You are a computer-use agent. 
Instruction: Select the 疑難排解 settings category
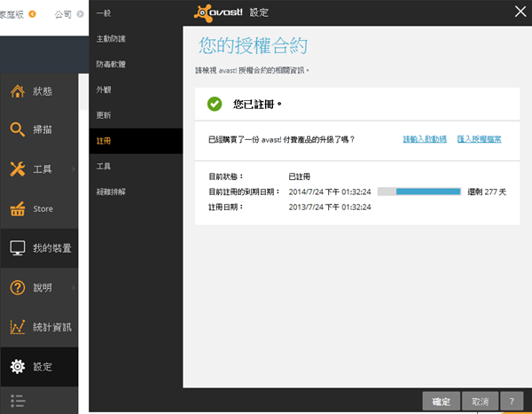(136, 191)
